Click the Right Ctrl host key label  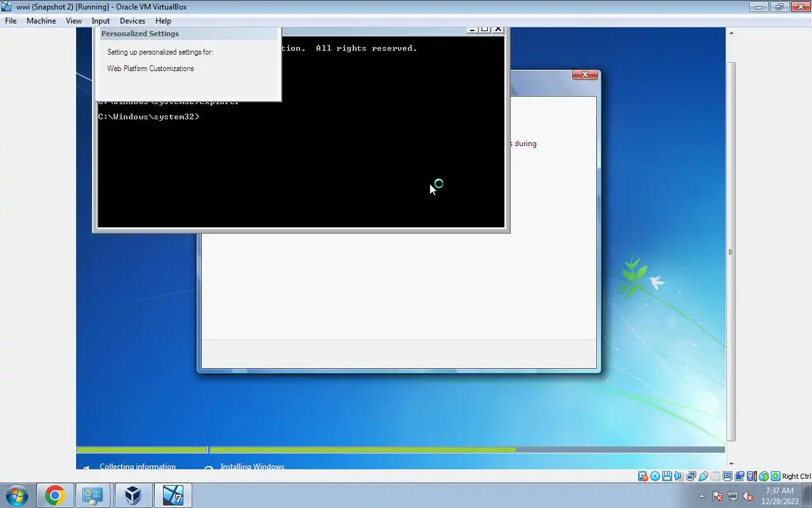pos(796,476)
